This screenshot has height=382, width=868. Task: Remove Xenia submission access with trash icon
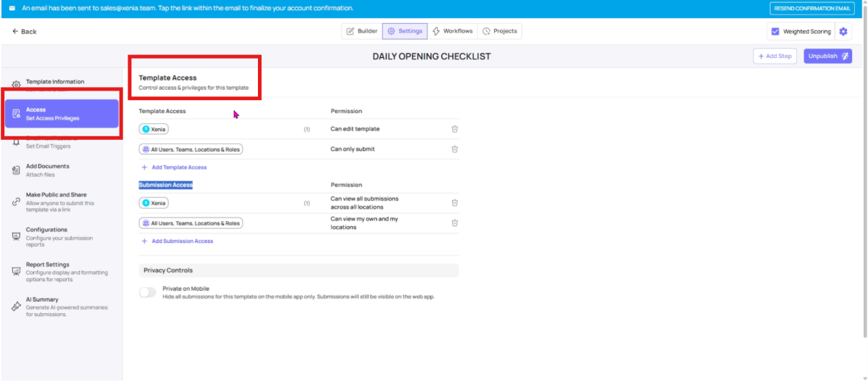454,203
